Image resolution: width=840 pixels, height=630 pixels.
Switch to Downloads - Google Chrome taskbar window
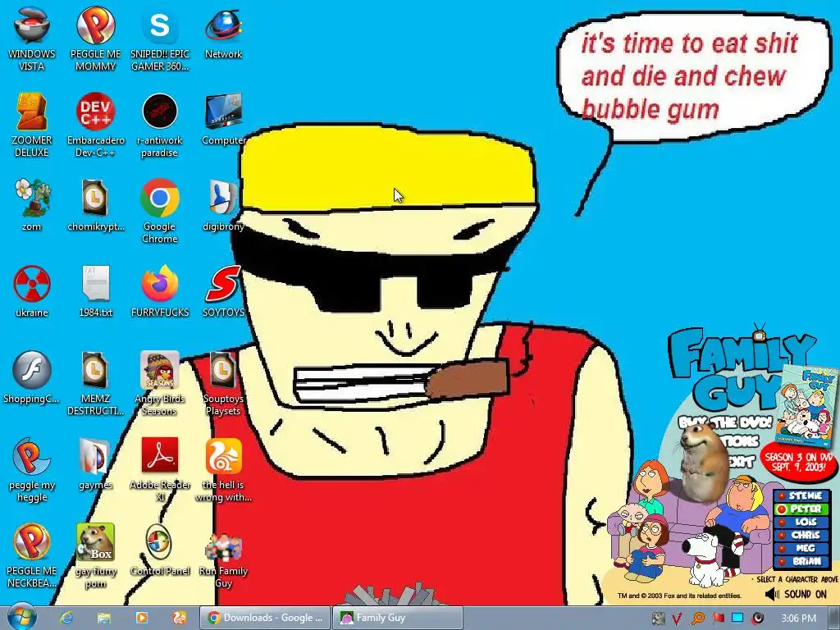pos(265,618)
